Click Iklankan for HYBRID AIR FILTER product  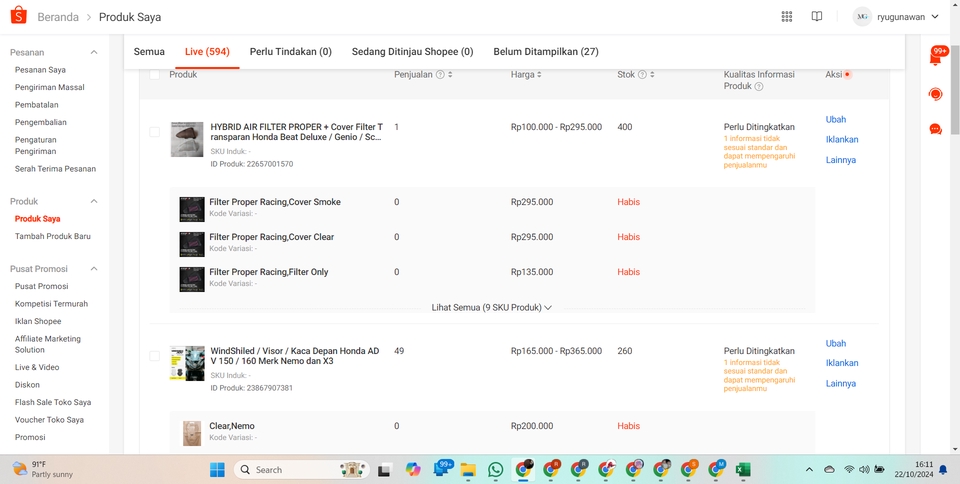click(x=842, y=140)
